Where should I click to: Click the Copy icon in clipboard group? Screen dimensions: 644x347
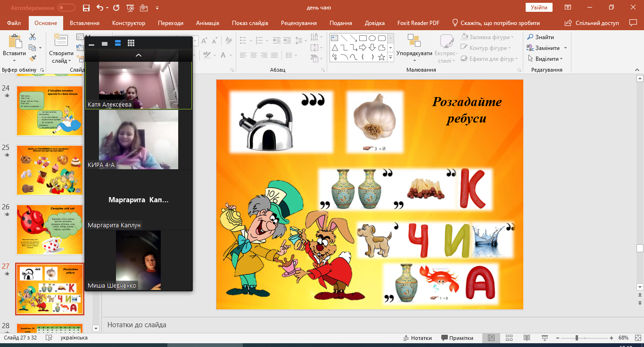click(x=32, y=48)
